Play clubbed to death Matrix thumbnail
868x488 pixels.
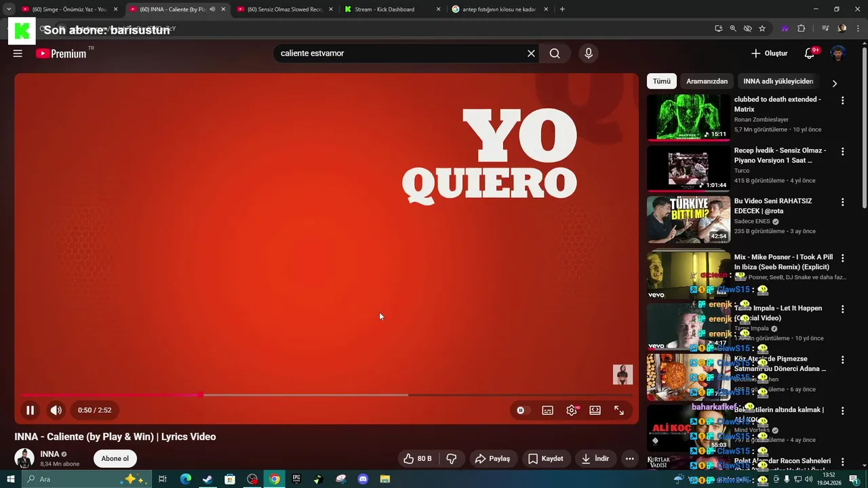pyautogui.click(x=688, y=117)
